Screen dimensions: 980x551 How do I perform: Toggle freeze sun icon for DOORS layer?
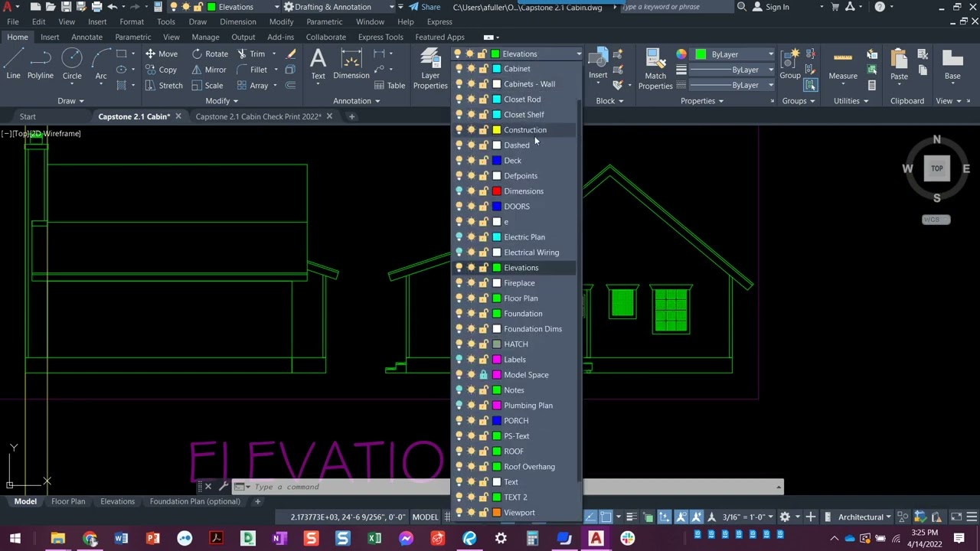[x=471, y=207]
